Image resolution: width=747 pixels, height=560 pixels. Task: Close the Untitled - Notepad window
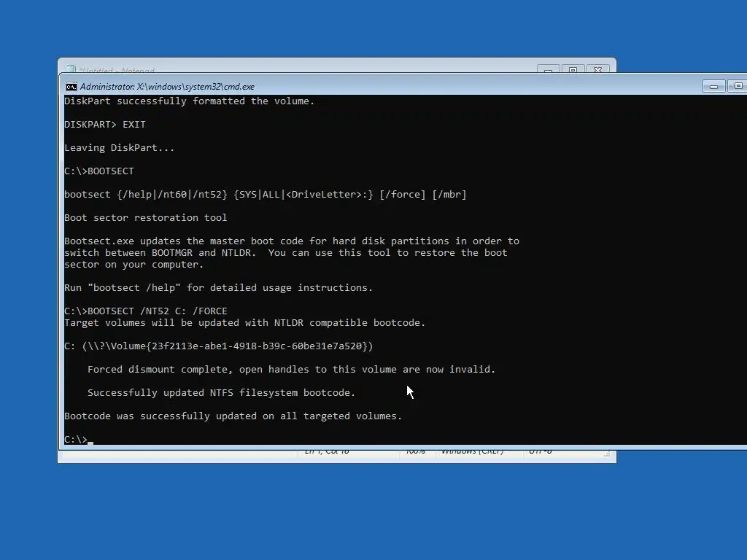point(598,69)
